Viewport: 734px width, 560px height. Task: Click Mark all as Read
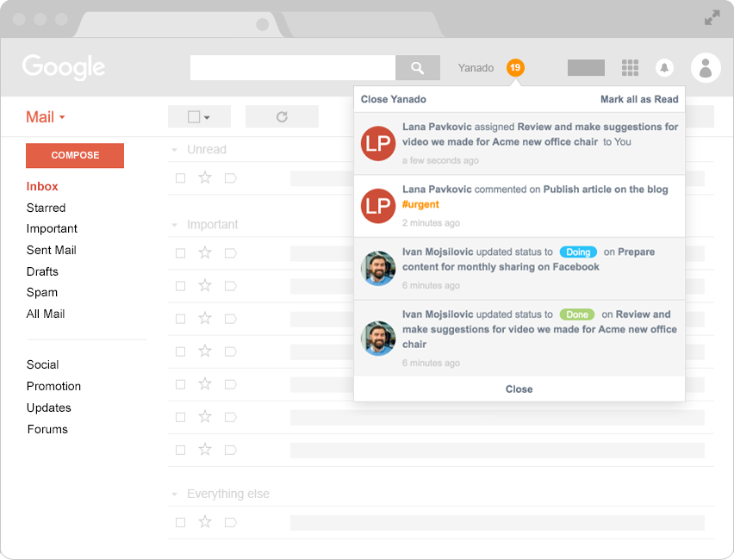pos(639,99)
